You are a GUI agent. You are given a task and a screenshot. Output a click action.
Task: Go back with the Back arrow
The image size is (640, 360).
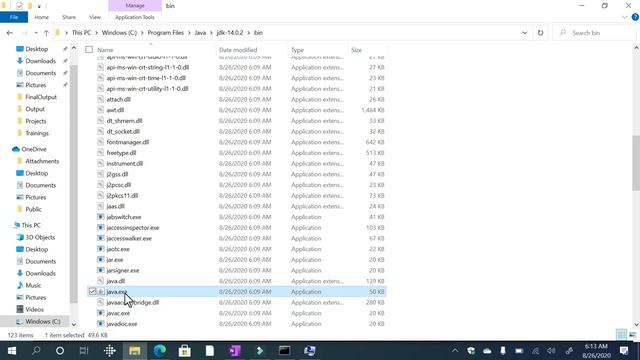[10, 33]
